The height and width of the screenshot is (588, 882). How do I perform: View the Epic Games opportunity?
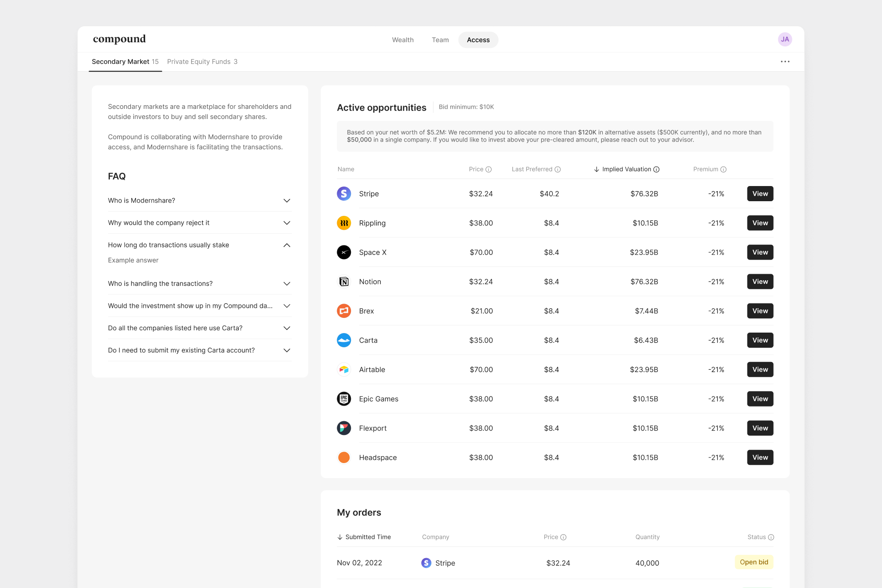(760, 399)
